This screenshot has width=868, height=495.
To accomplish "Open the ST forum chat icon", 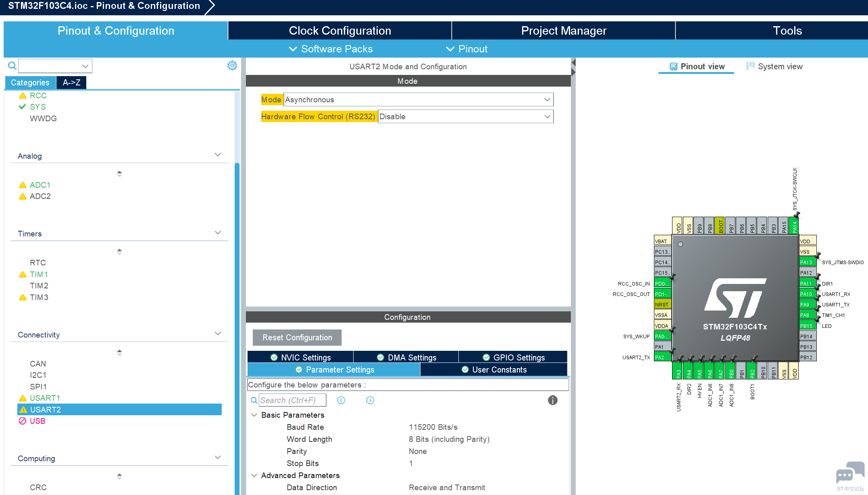I will click(850, 473).
